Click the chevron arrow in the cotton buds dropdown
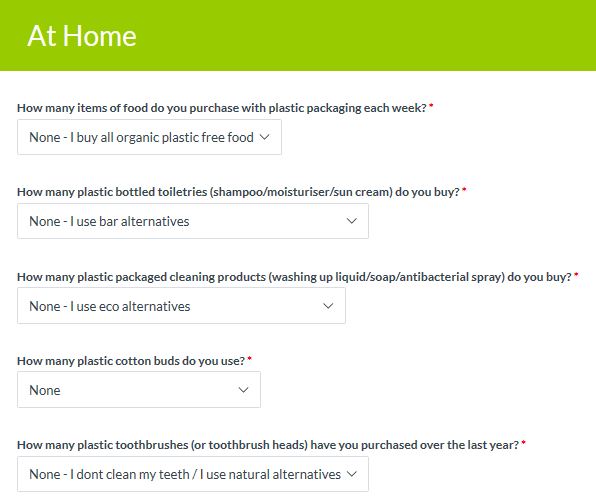The image size is (596, 501). click(x=243, y=390)
